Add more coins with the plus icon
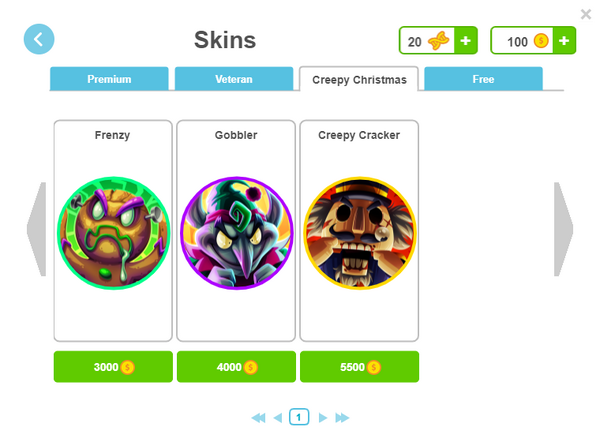 [564, 41]
